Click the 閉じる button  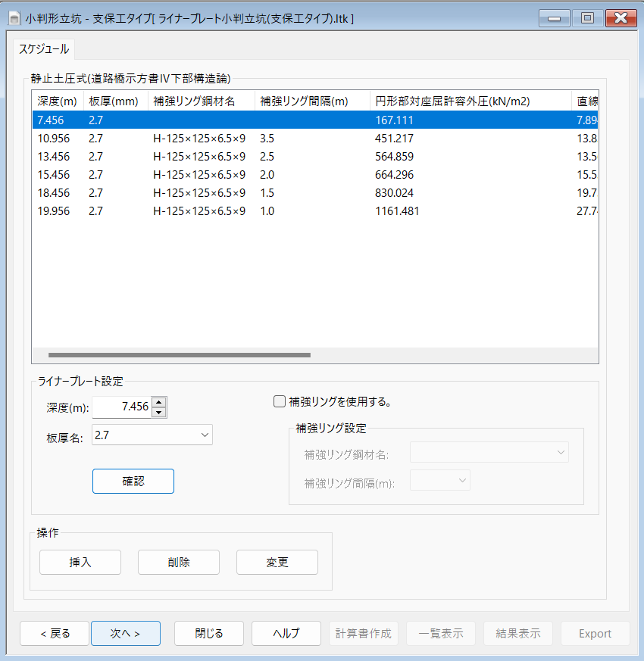click(x=209, y=634)
